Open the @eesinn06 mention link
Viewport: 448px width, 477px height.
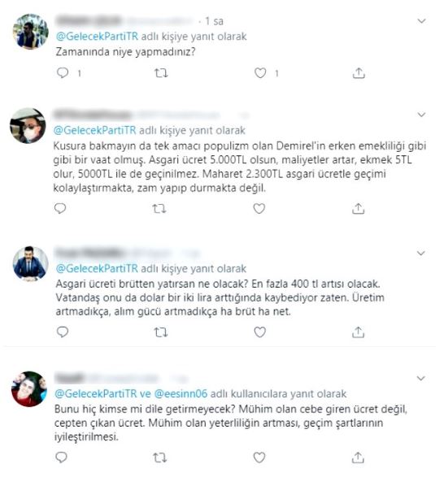click(181, 393)
